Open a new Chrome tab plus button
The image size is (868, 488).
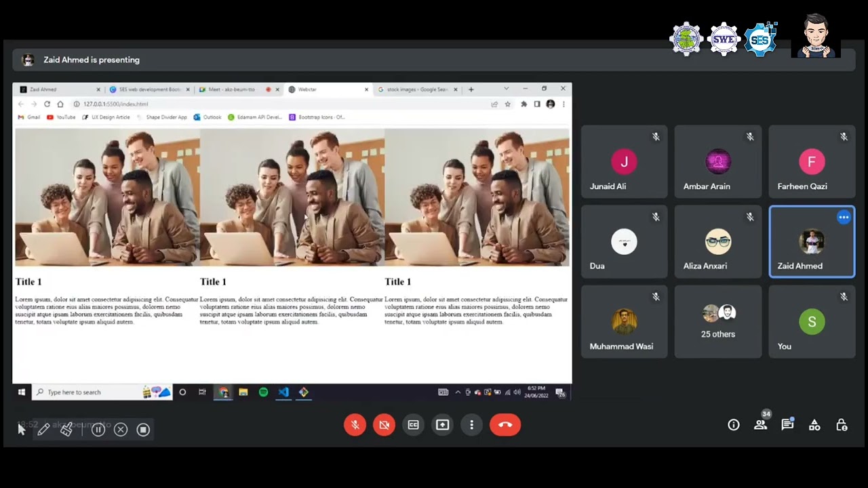(471, 89)
